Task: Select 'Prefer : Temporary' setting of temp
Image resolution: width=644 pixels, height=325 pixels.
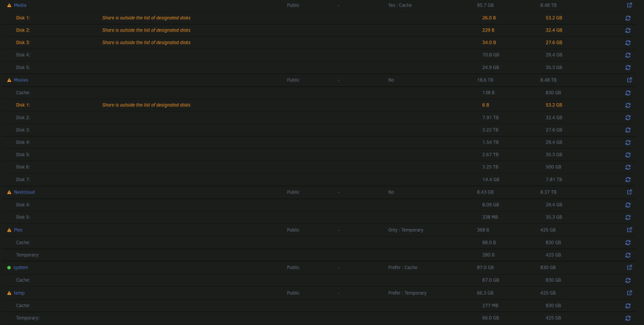Action: (407, 293)
